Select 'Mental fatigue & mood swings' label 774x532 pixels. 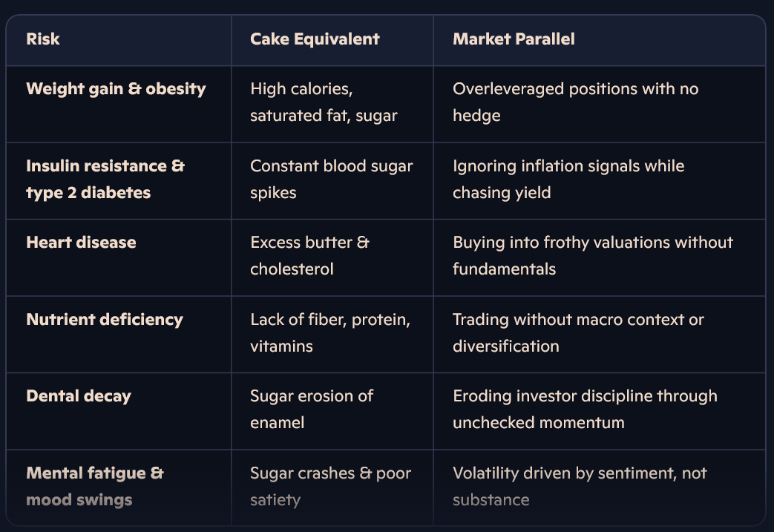(x=94, y=487)
